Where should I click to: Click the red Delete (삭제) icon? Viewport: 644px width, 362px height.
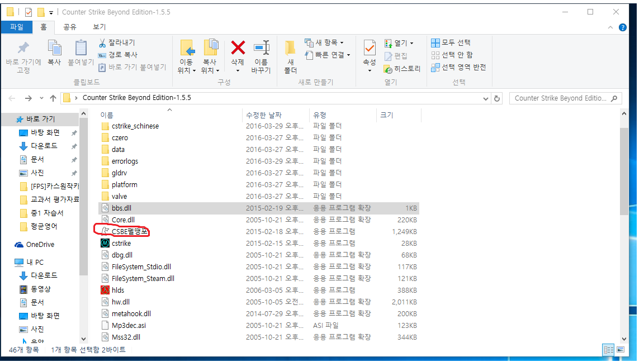click(x=238, y=47)
